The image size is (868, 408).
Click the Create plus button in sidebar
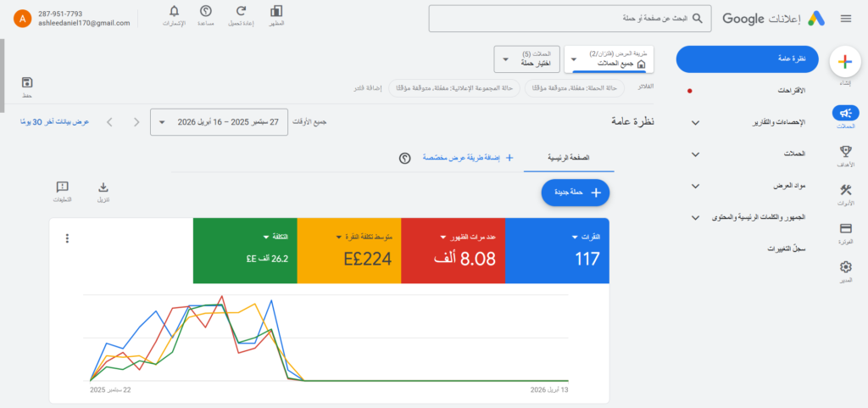point(844,61)
